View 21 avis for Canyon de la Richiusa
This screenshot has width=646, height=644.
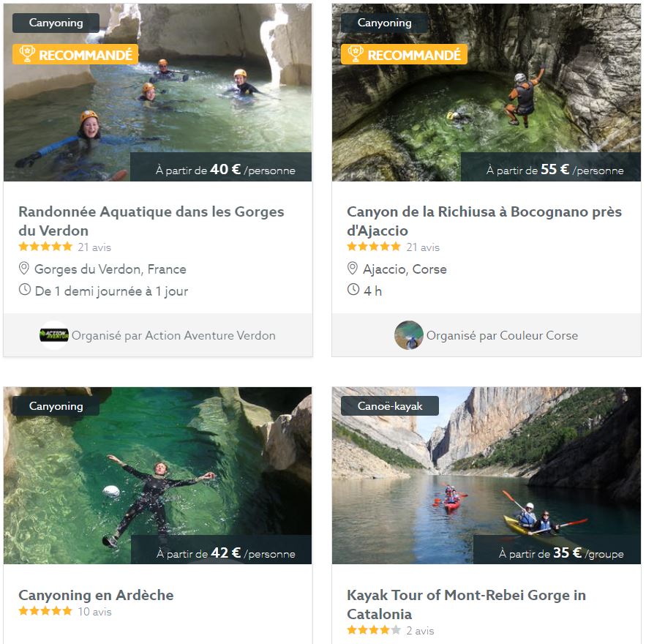pyautogui.click(x=423, y=247)
